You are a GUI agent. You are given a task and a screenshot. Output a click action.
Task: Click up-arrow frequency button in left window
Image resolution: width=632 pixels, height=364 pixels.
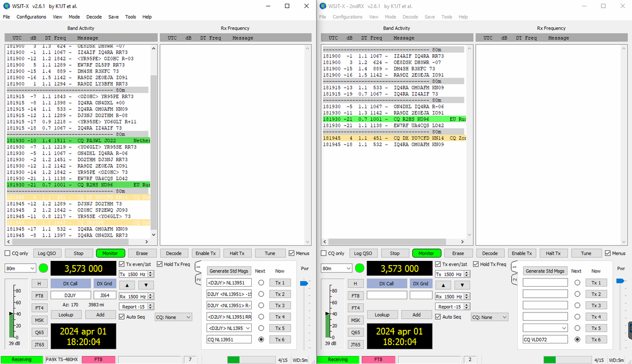128,285
